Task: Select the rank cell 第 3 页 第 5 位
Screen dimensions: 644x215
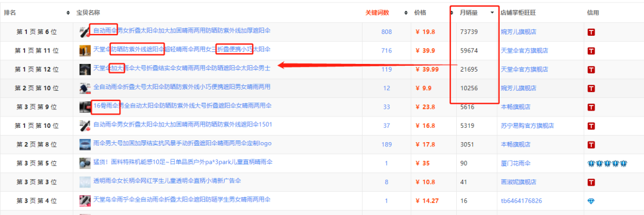Action: 36,163
